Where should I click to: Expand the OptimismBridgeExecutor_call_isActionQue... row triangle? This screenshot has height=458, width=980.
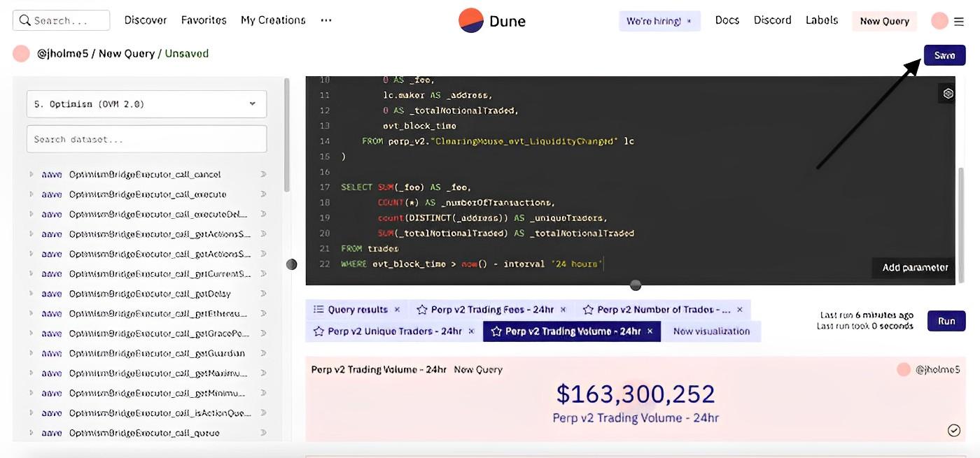[x=31, y=413]
